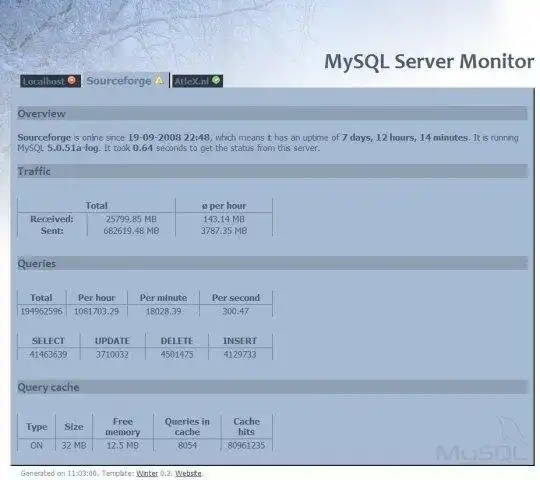Click the UPDATE column header
The image size is (540, 480).
pos(112,341)
